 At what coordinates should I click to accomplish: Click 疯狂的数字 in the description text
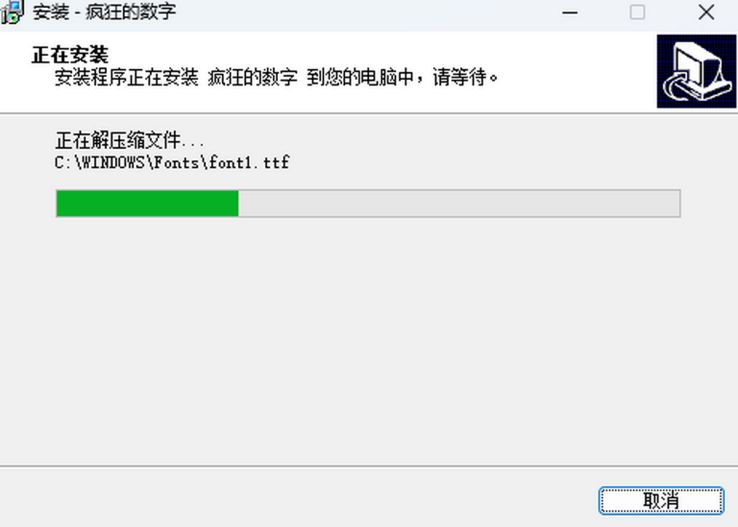[252, 78]
